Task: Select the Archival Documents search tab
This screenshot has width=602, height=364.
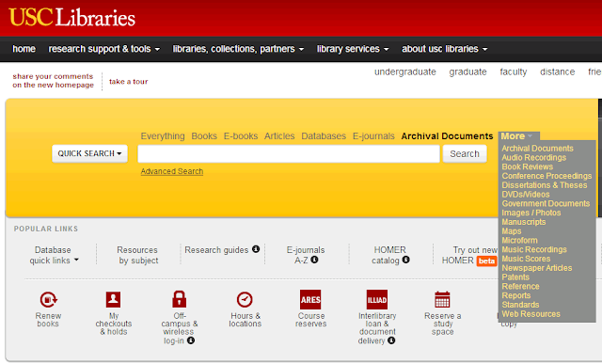Action: pyautogui.click(x=447, y=136)
